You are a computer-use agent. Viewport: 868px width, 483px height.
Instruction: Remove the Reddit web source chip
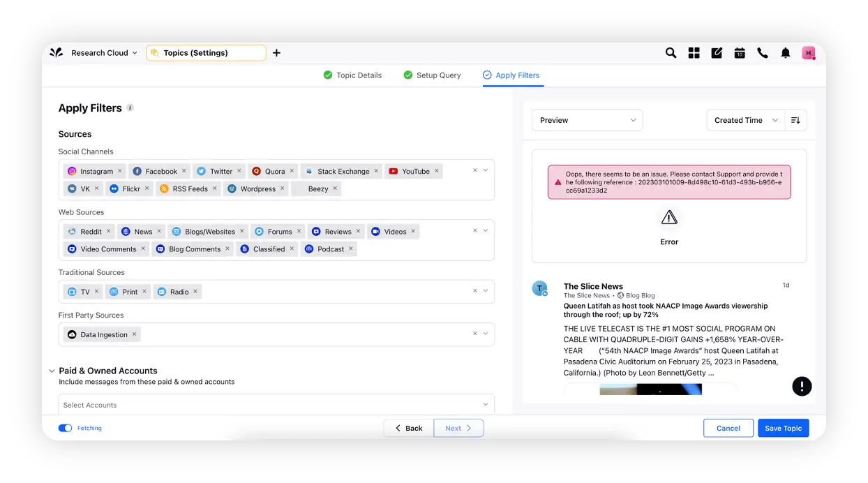pos(109,231)
